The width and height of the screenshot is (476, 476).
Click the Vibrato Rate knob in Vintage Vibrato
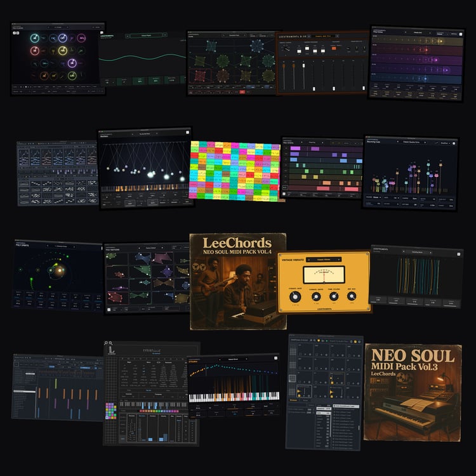click(294, 296)
